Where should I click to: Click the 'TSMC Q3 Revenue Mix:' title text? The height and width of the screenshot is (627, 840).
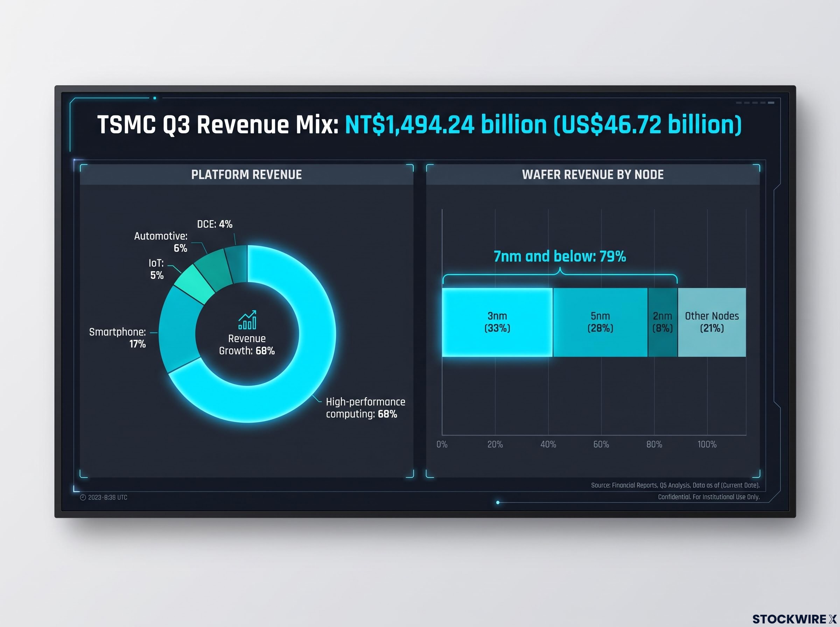click(x=218, y=125)
